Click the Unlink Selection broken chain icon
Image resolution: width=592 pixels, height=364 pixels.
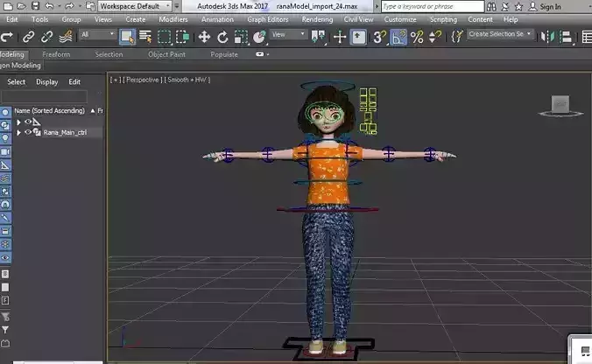[46, 37]
